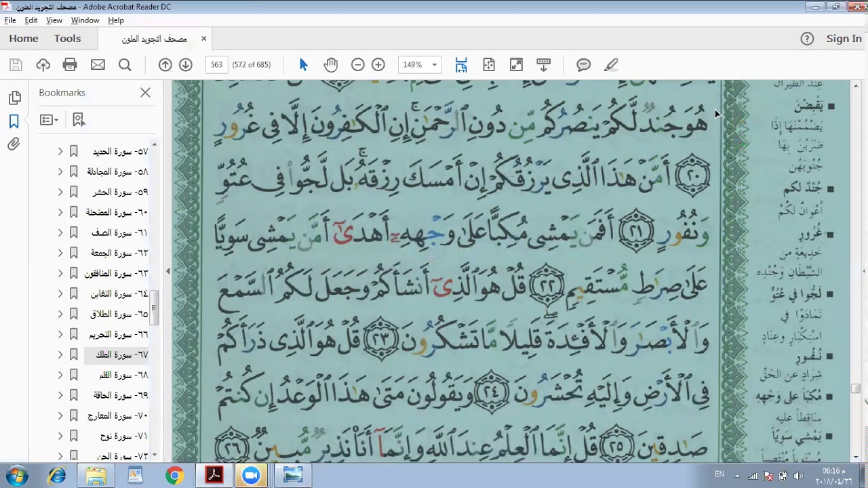Open the Attachments paperclip panel
The width and height of the screenshot is (868, 488).
point(14,144)
